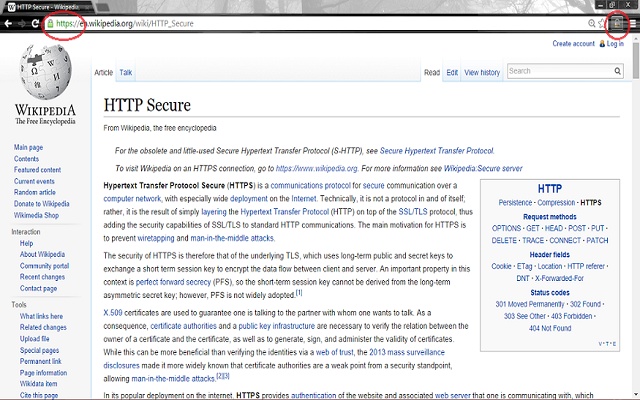The height and width of the screenshot is (400, 640).
Task: Open Wikipedia:Secure server link
Action: pos(483,168)
